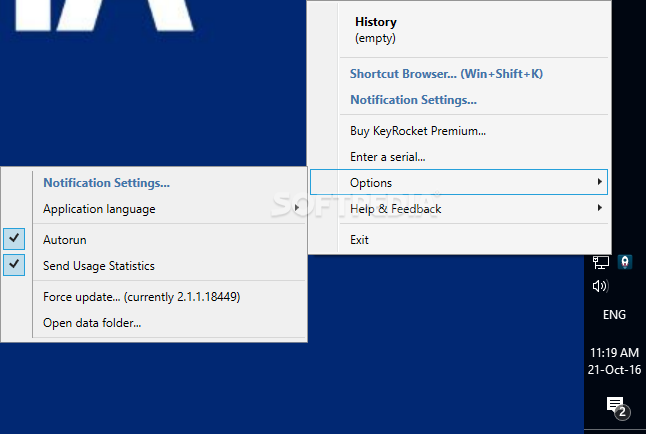Click the History header text
The width and height of the screenshot is (646, 434).
pyautogui.click(x=376, y=22)
